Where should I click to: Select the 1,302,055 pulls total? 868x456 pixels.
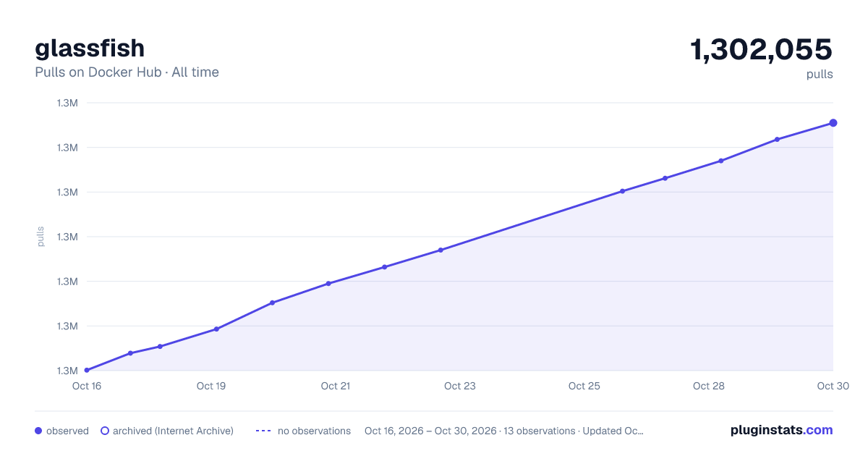coord(761,50)
